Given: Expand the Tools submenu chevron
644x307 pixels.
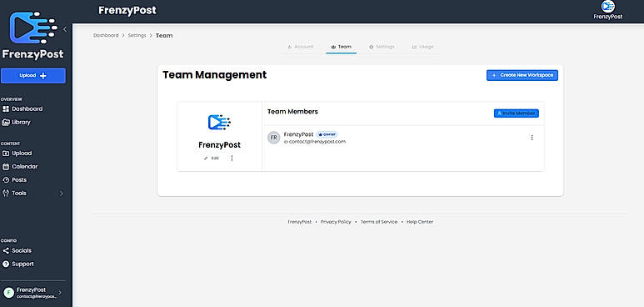Looking at the screenshot, I should pos(62,193).
